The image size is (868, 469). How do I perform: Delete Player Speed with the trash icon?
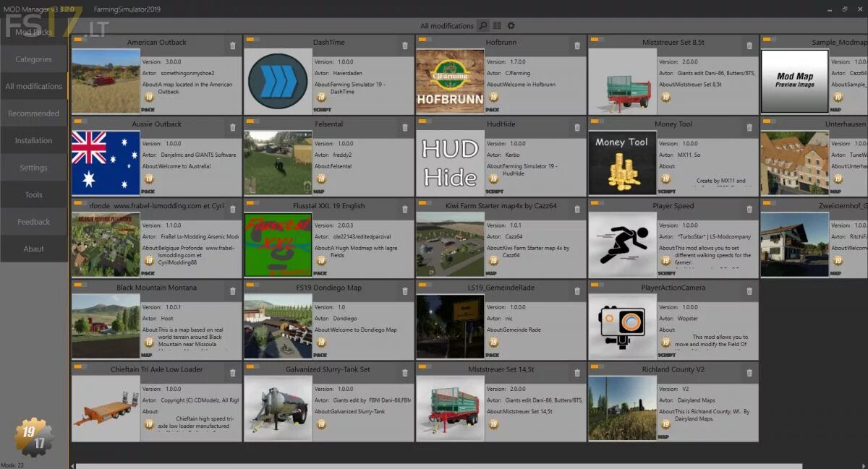click(x=749, y=208)
